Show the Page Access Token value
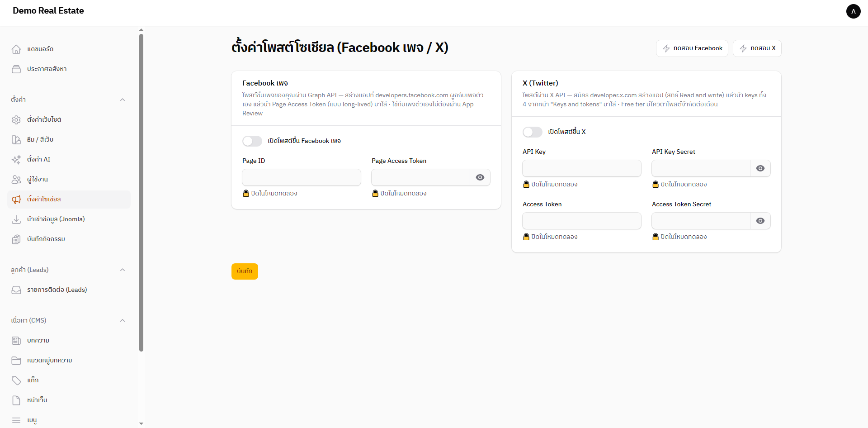 coord(480,177)
